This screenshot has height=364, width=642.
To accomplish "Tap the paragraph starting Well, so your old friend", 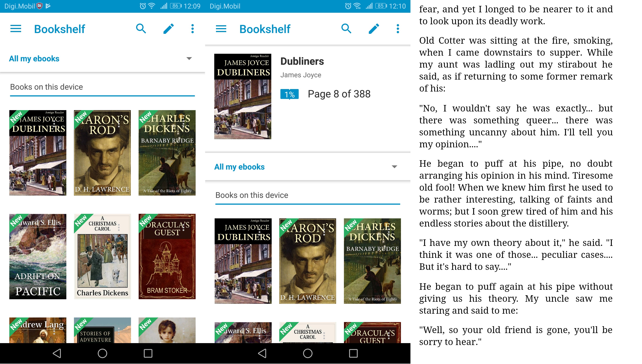I will (x=516, y=336).
